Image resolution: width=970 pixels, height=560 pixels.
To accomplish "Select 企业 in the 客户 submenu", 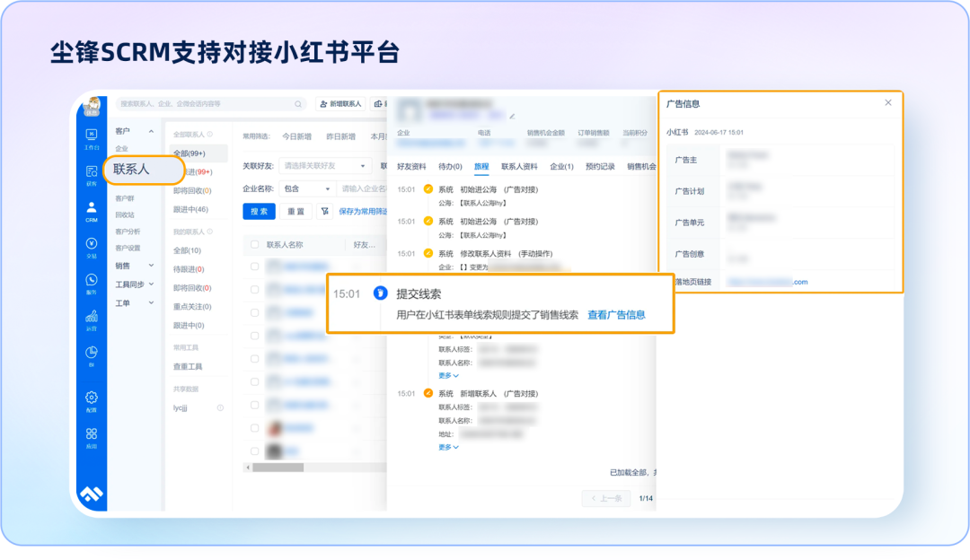I will (122, 148).
